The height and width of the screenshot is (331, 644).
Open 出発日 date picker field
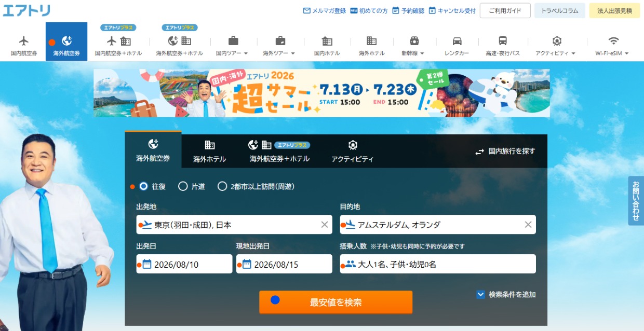184,264
